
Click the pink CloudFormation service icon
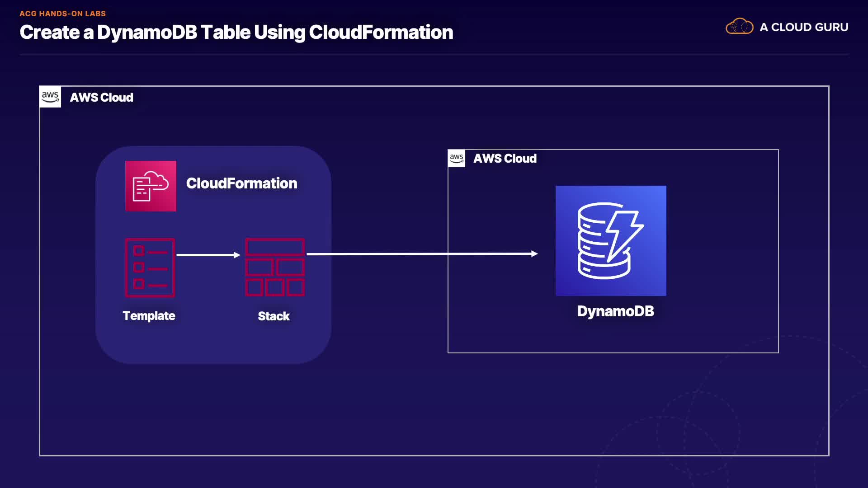(151, 186)
